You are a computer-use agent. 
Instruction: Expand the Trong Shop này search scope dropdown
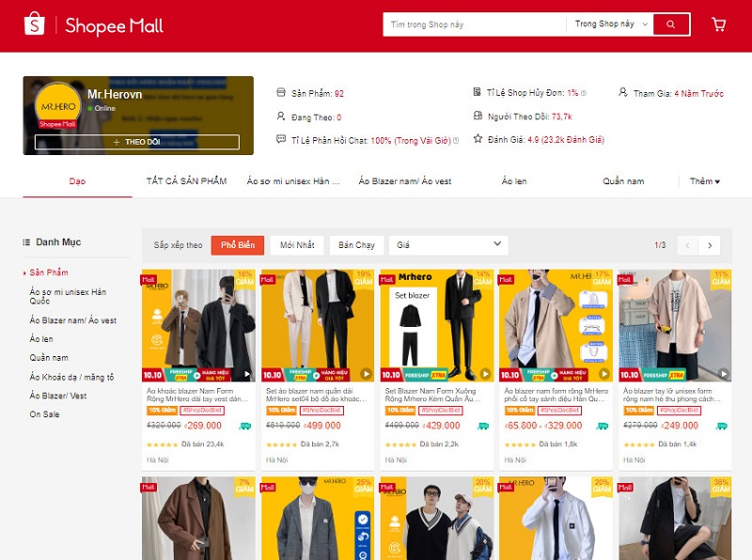point(608,24)
